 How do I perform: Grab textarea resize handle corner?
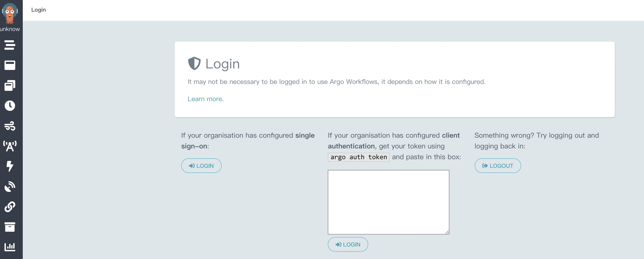[447, 232]
